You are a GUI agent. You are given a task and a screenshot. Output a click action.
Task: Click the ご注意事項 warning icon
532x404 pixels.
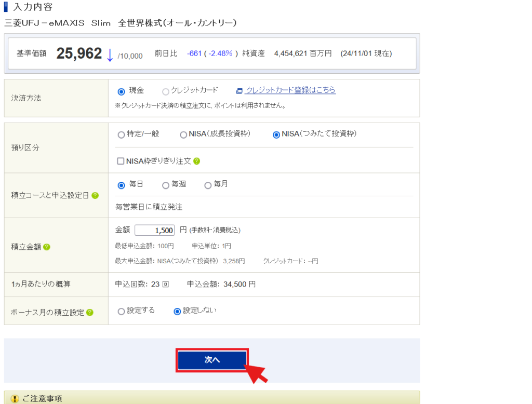coord(15,399)
